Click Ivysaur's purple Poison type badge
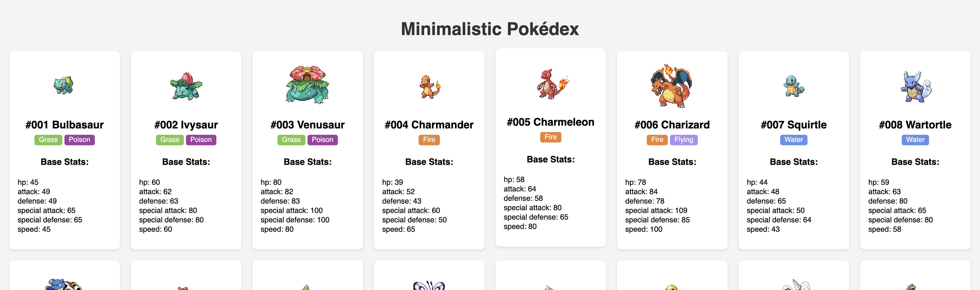Image resolution: width=980 pixels, height=290 pixels. click(201, 140)
